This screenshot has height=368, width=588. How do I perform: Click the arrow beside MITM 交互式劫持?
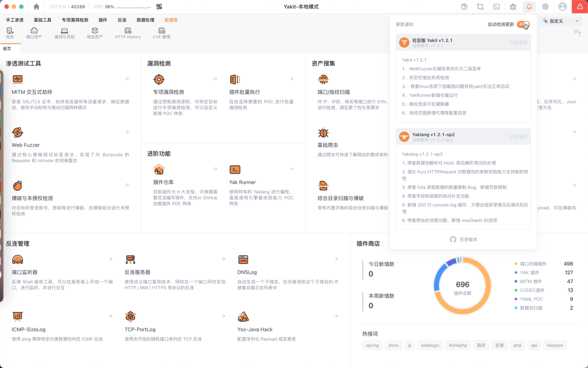point(127,79)
